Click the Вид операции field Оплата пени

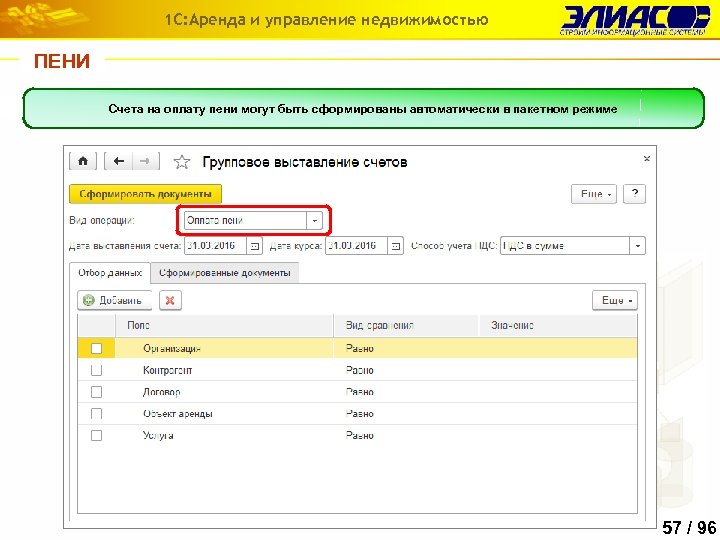pyautogui.click(x=245, y=221)
